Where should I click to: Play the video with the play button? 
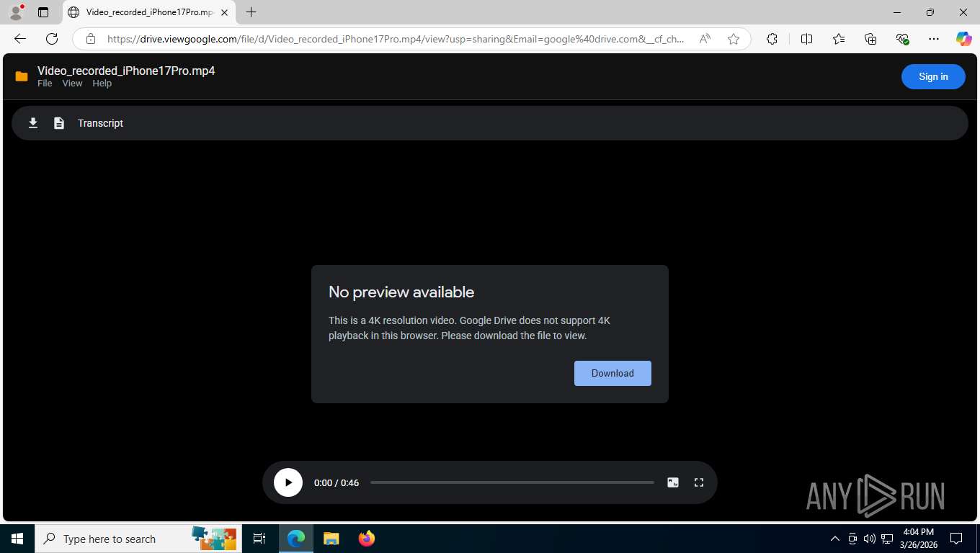click(288, 482)
